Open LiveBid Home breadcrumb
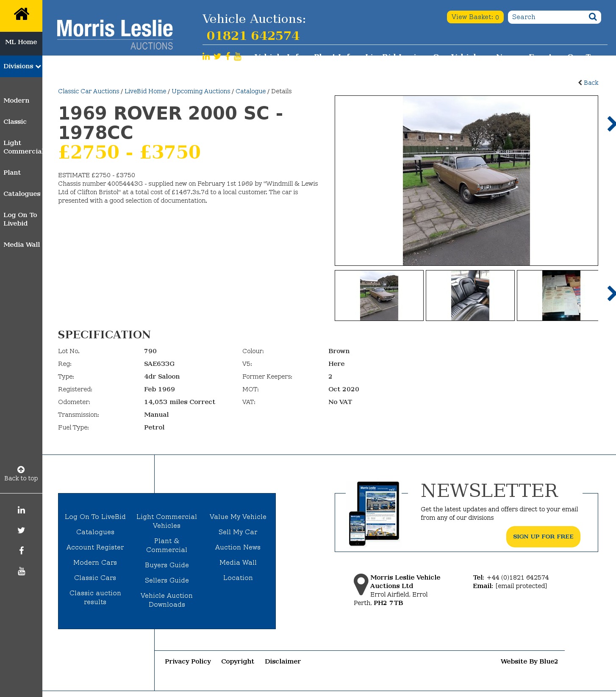The width and height of the screenshot is (616, 697). (x=145, y=91)
